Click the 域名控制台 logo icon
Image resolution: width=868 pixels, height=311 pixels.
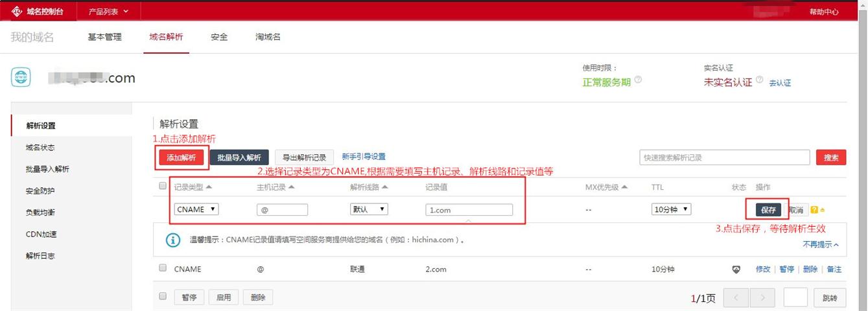click(x=16, y=11)
